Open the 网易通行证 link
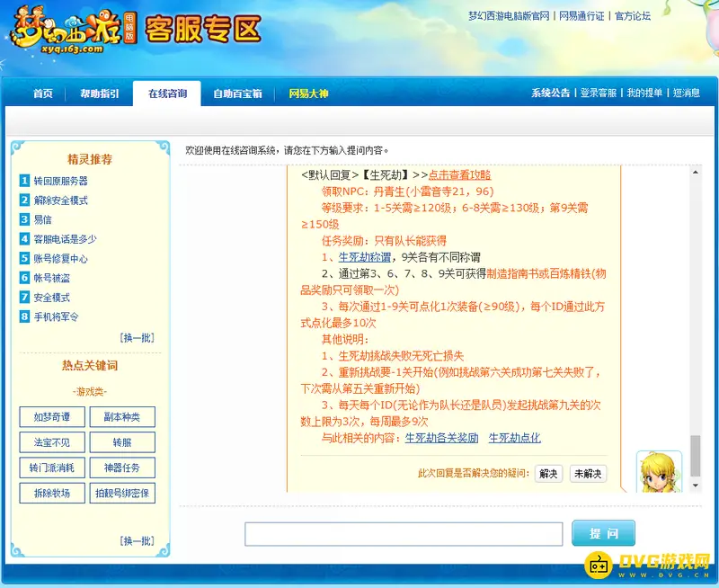The image size is (719, 588). click(x=581, y=16)
